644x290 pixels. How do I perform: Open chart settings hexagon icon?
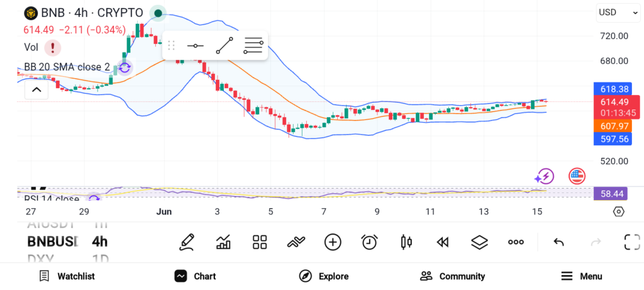[x=619, y=212]
